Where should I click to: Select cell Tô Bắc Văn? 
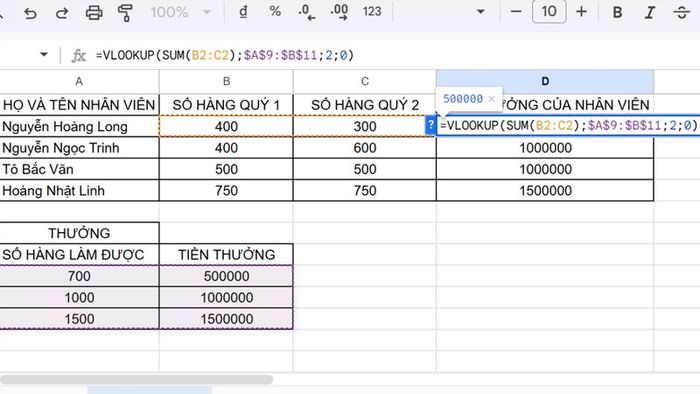coord(79,169)
